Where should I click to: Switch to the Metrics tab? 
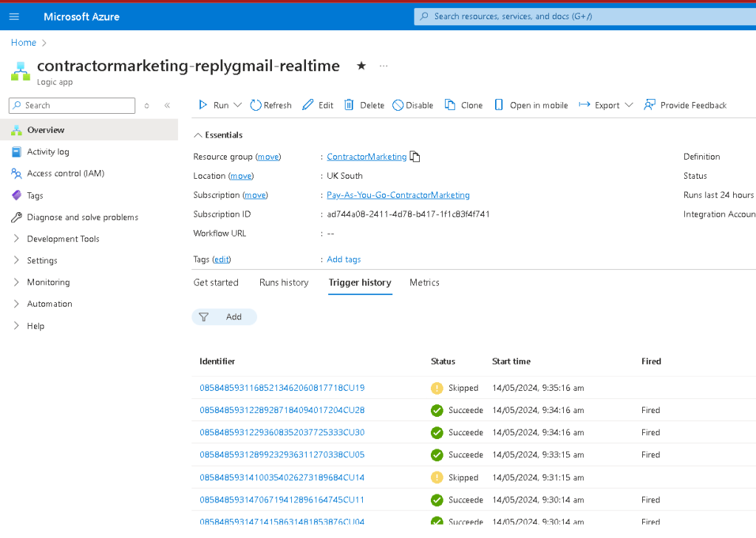(x=424, y=282)
